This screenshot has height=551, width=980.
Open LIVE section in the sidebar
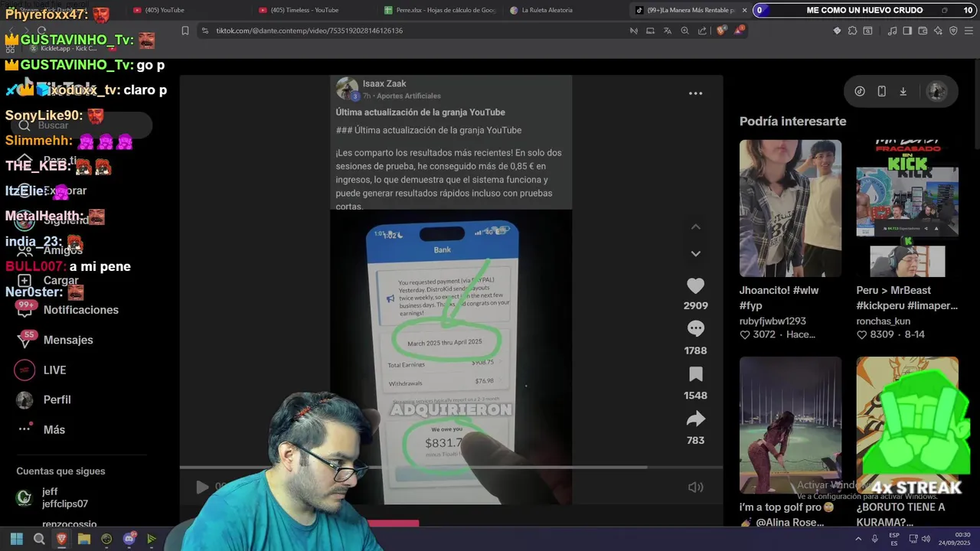(41, 370)
